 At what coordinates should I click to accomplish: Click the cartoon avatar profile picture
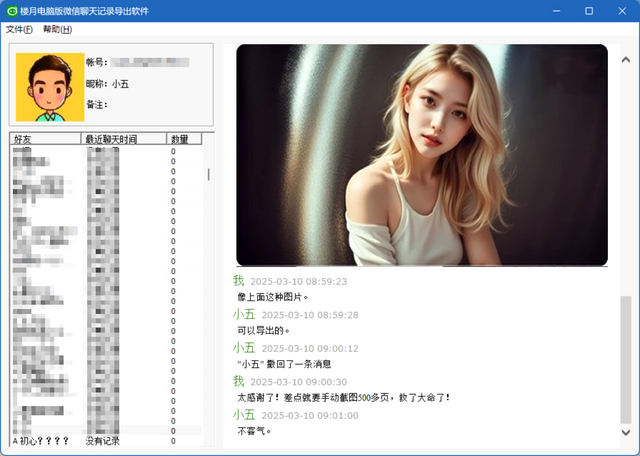pos(49,86)
